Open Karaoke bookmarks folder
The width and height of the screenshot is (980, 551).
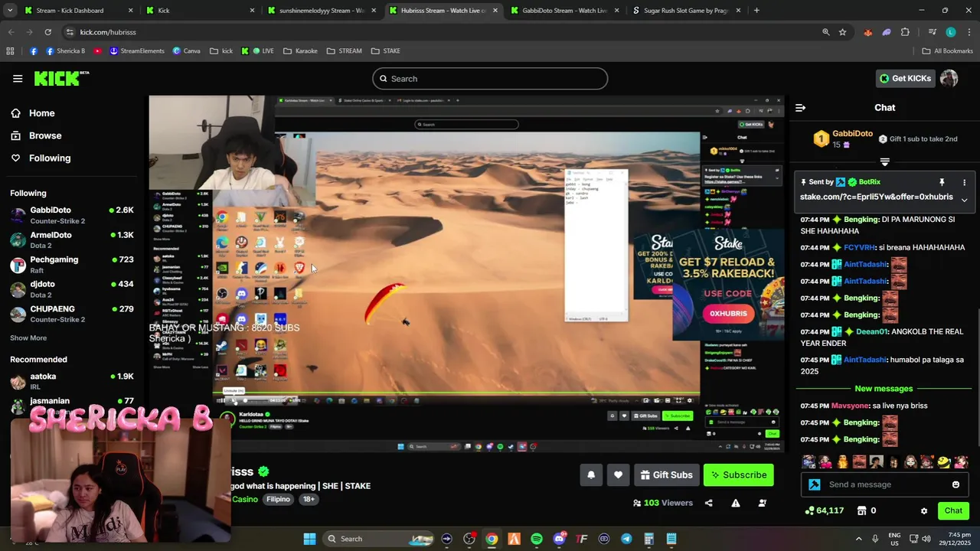point(300,51)
